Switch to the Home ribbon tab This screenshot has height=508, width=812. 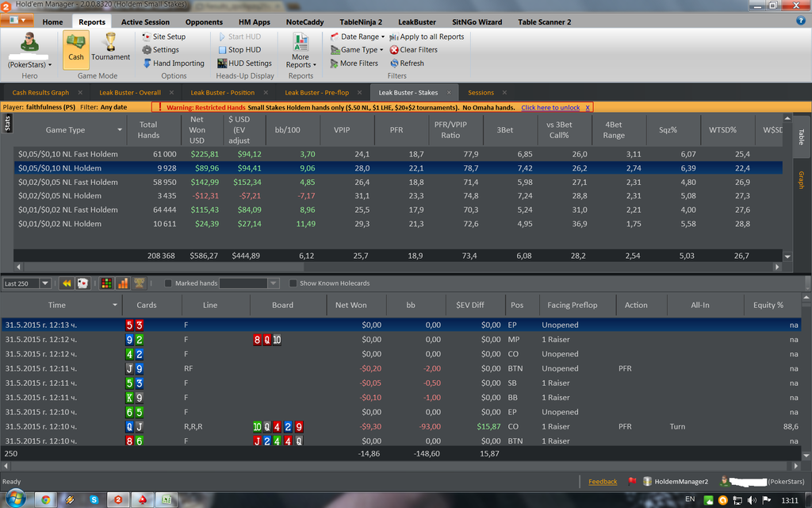[x=53, y=21]
